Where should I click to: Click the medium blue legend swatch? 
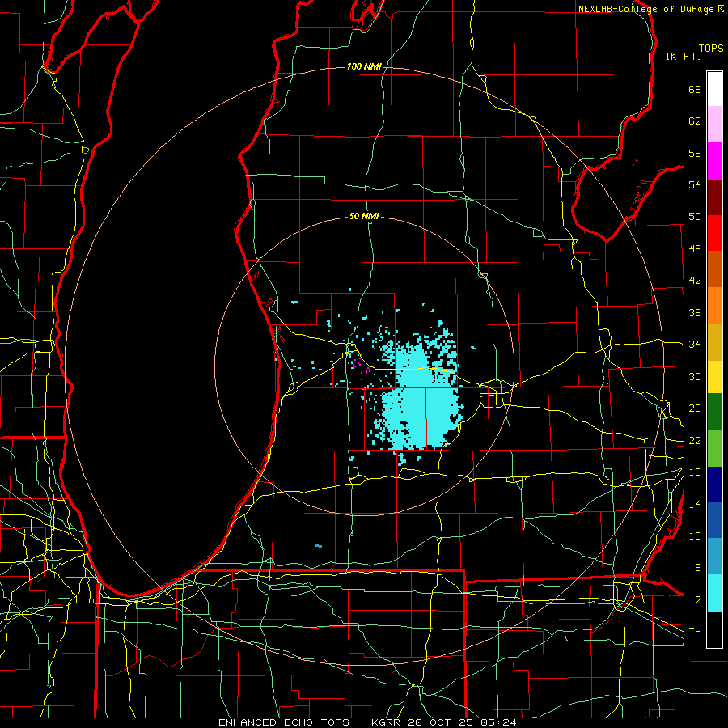coord(714,520)
